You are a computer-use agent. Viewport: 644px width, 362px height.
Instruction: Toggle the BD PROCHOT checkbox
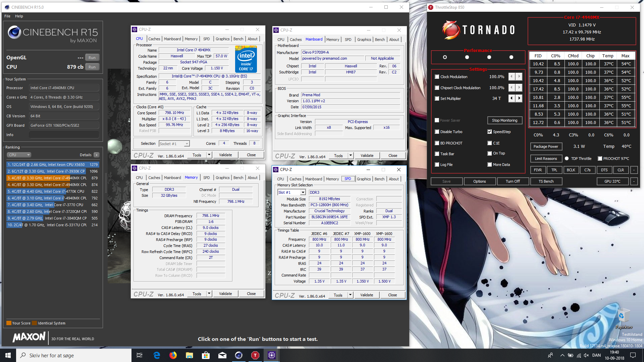point(437,143)
